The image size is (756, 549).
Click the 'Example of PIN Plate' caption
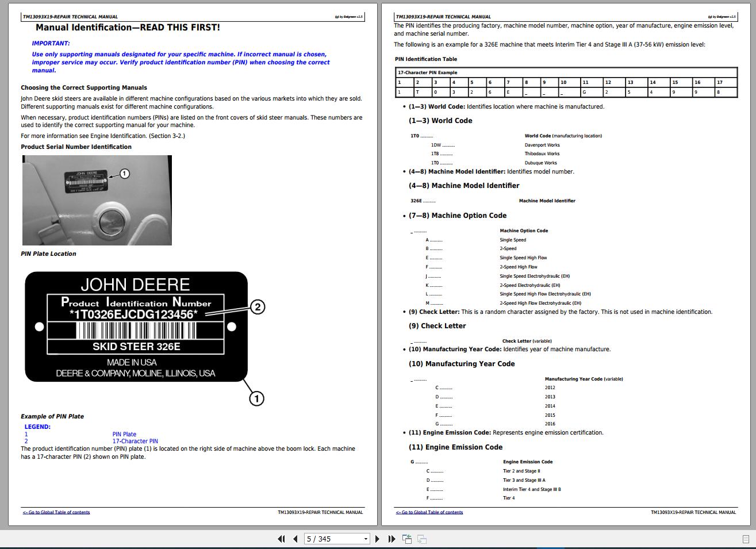point(52,416)
